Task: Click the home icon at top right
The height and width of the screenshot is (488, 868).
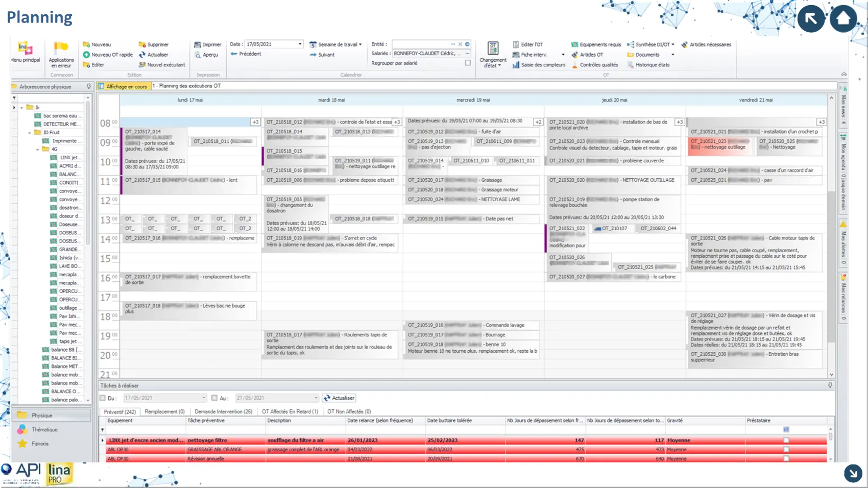Action: pyautogui.click(x=843, y=19)
